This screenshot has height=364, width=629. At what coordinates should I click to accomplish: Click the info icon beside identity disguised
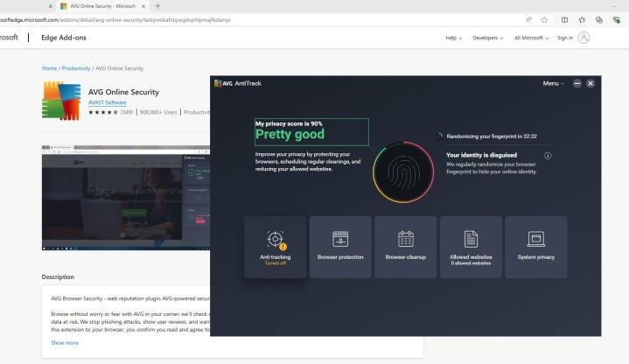pyautogui.click(x=548, y=156)
